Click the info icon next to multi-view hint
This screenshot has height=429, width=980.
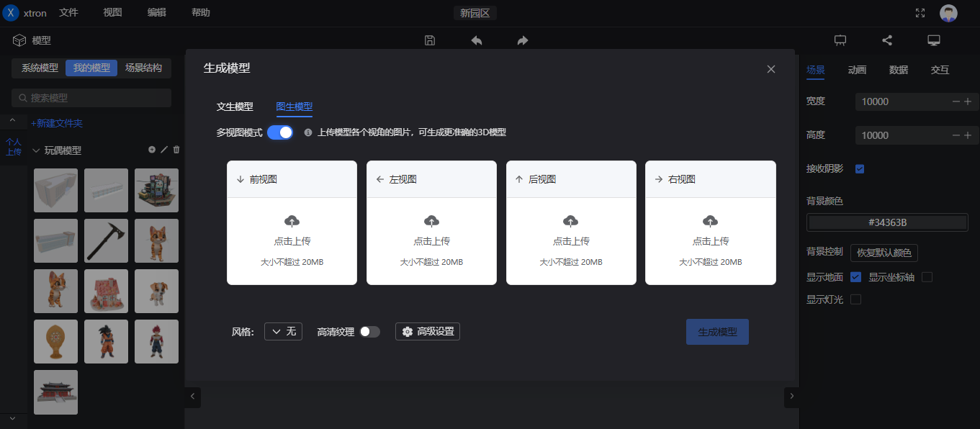(308, 132)
